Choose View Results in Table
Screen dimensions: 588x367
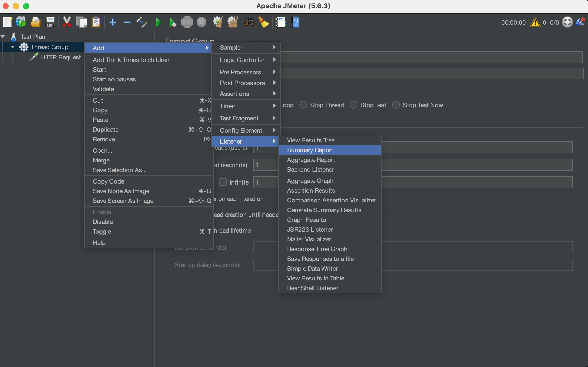tap(330, 278)
